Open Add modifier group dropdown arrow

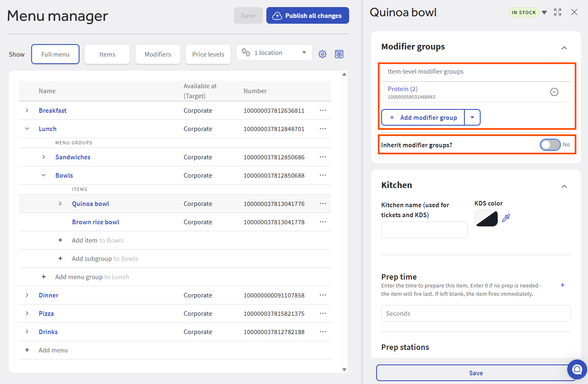(472, 118)
